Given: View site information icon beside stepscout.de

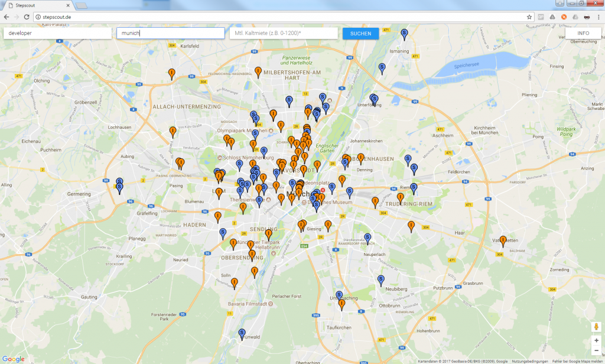Looking at the screenshot, I should (38, 17).
